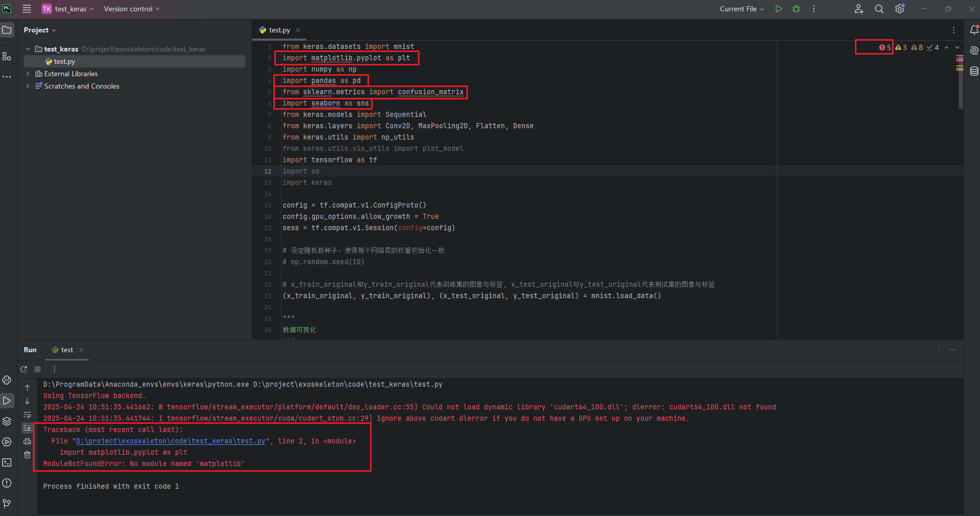Open more run actions menu

point(814,9)
